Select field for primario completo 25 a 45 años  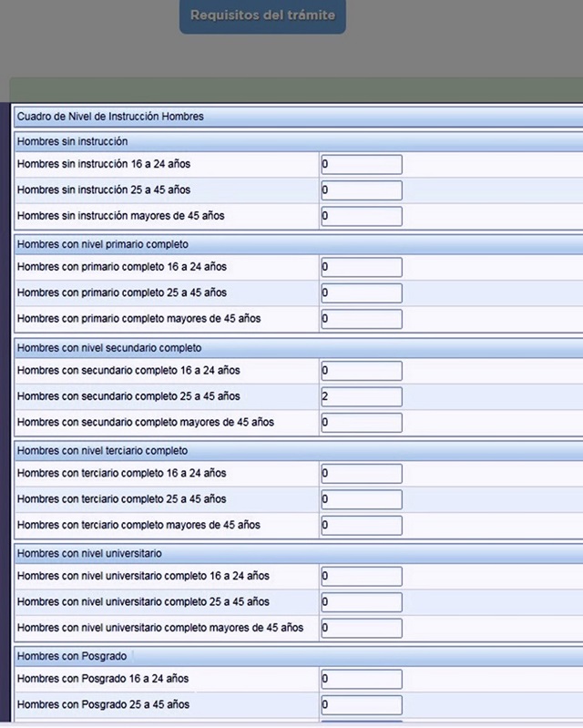[x=361, y=293]
